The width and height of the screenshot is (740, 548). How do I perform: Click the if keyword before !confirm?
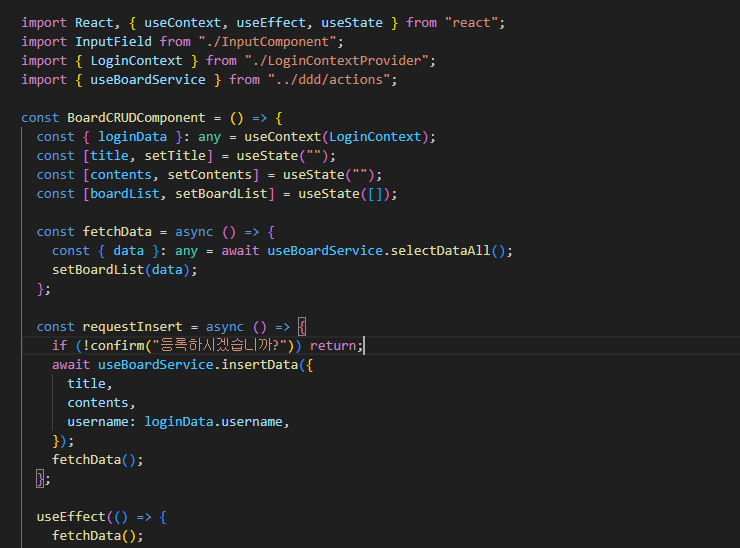[x=59, y=346]
